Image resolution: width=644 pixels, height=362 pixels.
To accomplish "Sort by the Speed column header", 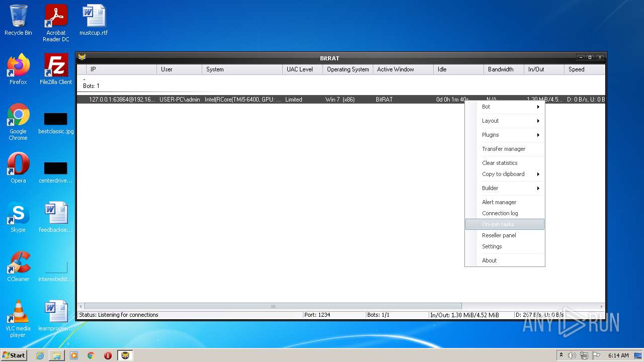I will [585, 69].
